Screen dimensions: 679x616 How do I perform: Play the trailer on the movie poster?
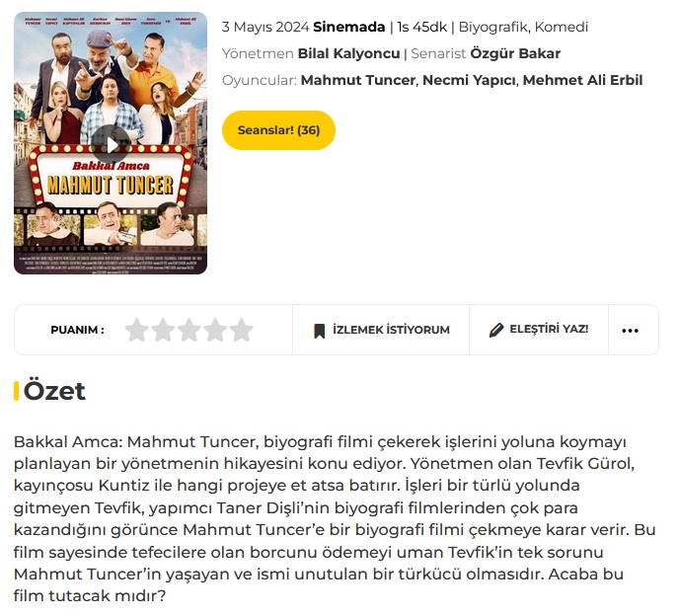(111, 145)
